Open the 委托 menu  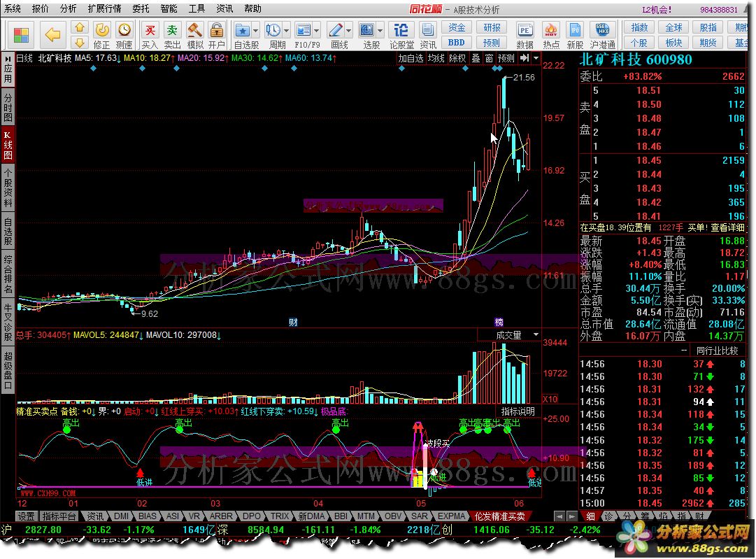(x=141, y=8)
